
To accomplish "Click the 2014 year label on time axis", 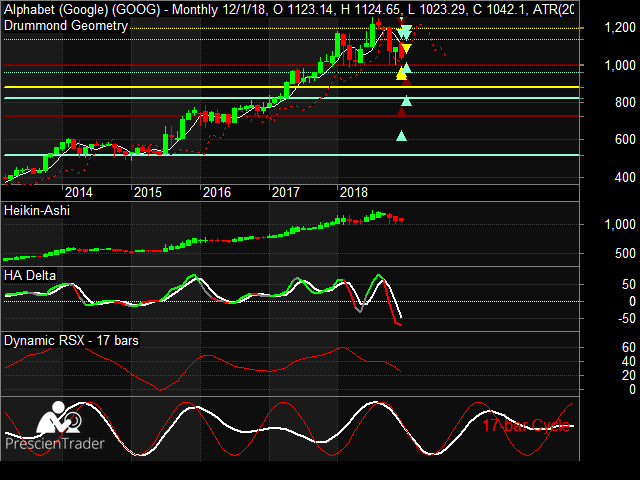I will pyautogui.click(x=79, y=192).
